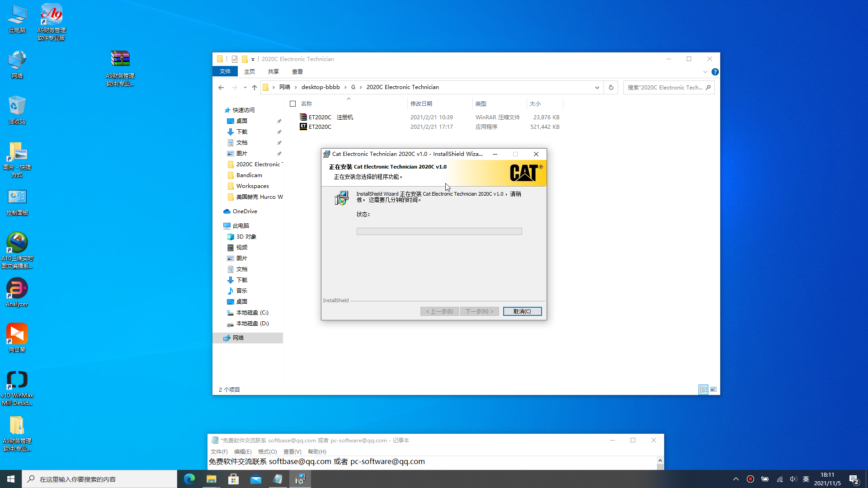The height and width of the screenshot is (488, 868).
Task: Click the Windows taskbar search box
Action: [x=99, y=479]
